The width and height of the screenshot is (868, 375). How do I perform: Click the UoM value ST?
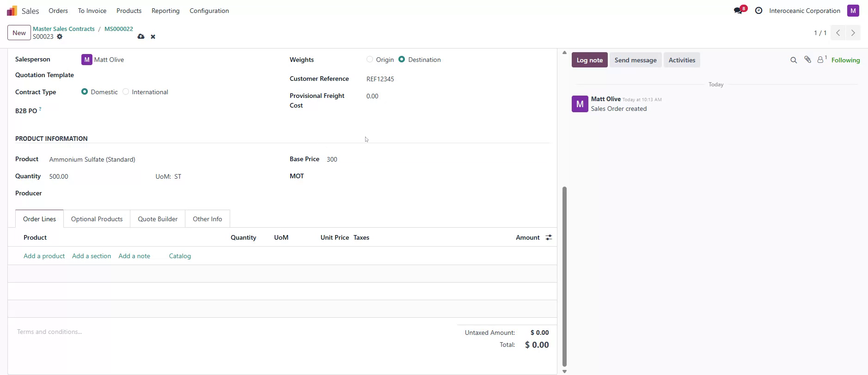coord(178,176)
